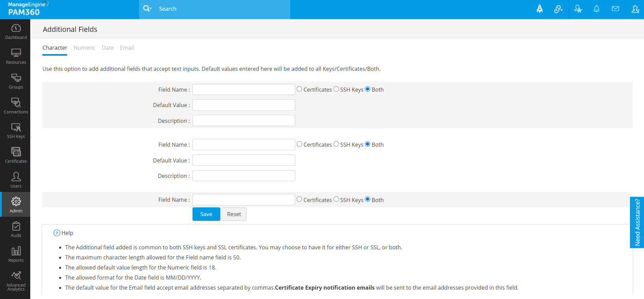Open Advanced Analytics from the sidebar

click(16, 281)
